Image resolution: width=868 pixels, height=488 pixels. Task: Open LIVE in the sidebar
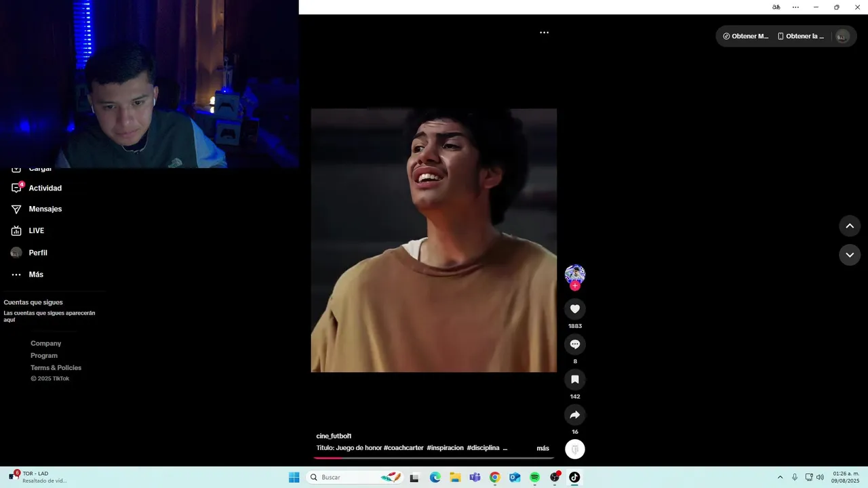[x=36, y=231]
